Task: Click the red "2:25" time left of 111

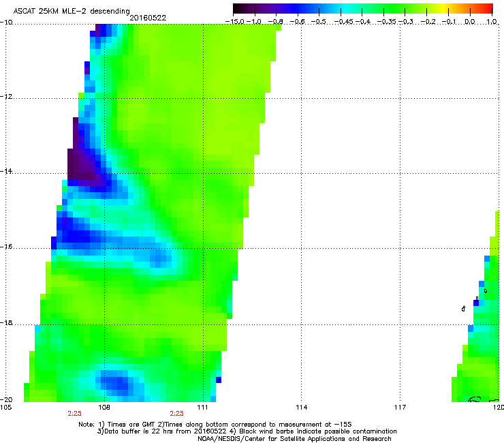Action: pyautogui.click(x=177, y=414)
